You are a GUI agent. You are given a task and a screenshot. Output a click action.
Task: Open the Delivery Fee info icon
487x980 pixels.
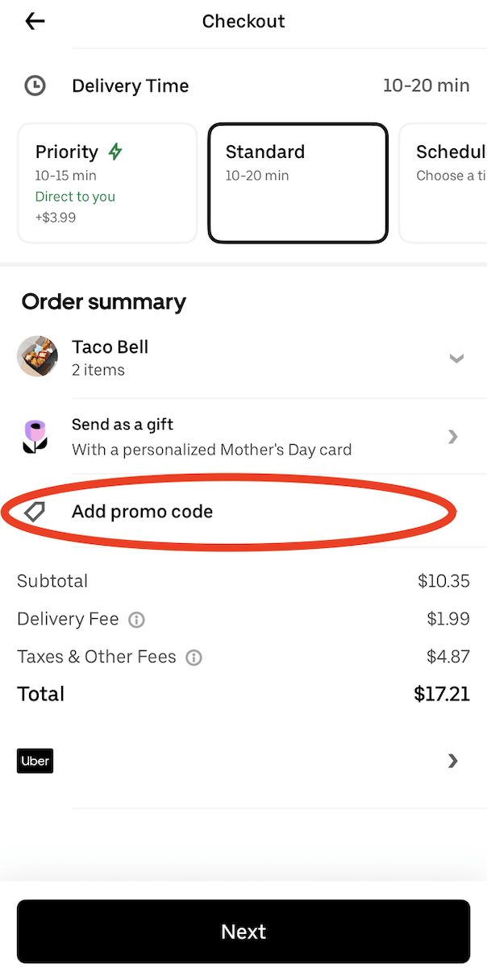pos(136,619)
